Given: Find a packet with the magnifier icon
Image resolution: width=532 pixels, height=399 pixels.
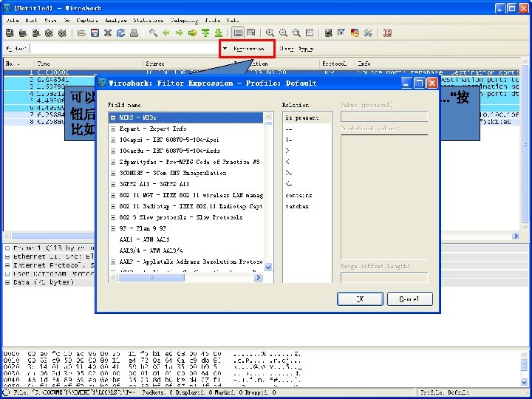Looking at the screenshot, I should pyautogui.click(x=153, y=33).
